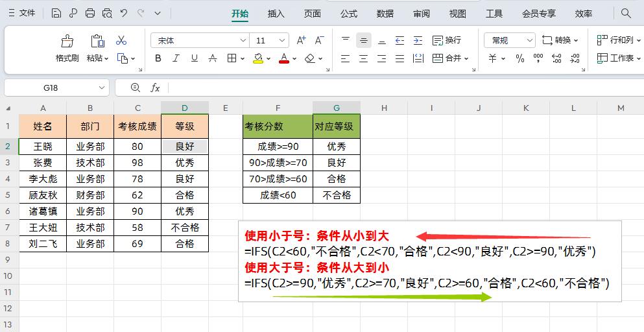Select the column D header
The height and width of the screenshot is (332, 644).
click(x=185, y=108)
